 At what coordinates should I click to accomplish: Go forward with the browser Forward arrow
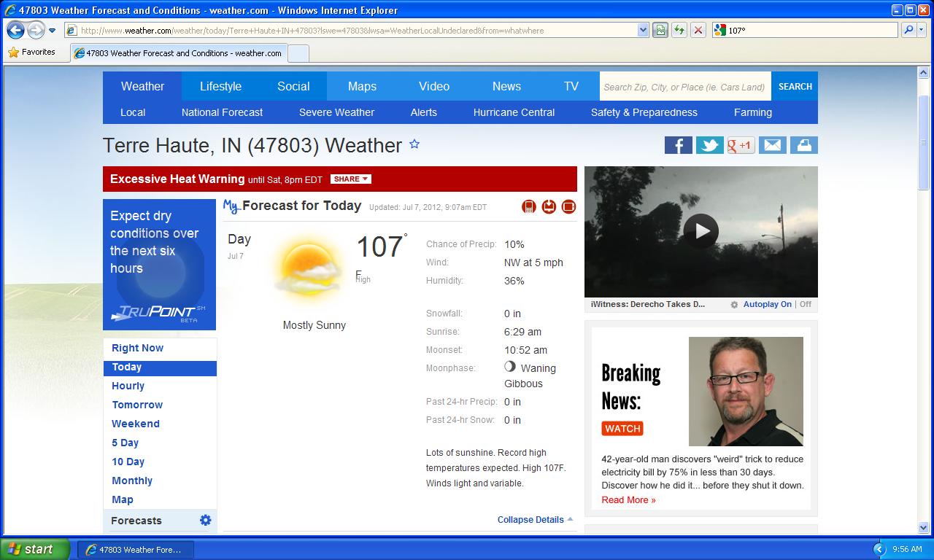tap(36, 30)
